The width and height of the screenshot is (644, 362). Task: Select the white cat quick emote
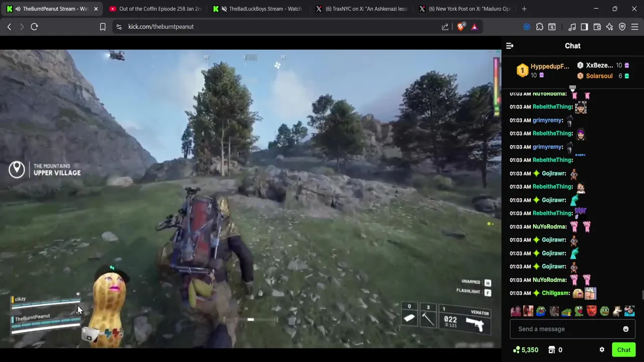pos(617,311)
